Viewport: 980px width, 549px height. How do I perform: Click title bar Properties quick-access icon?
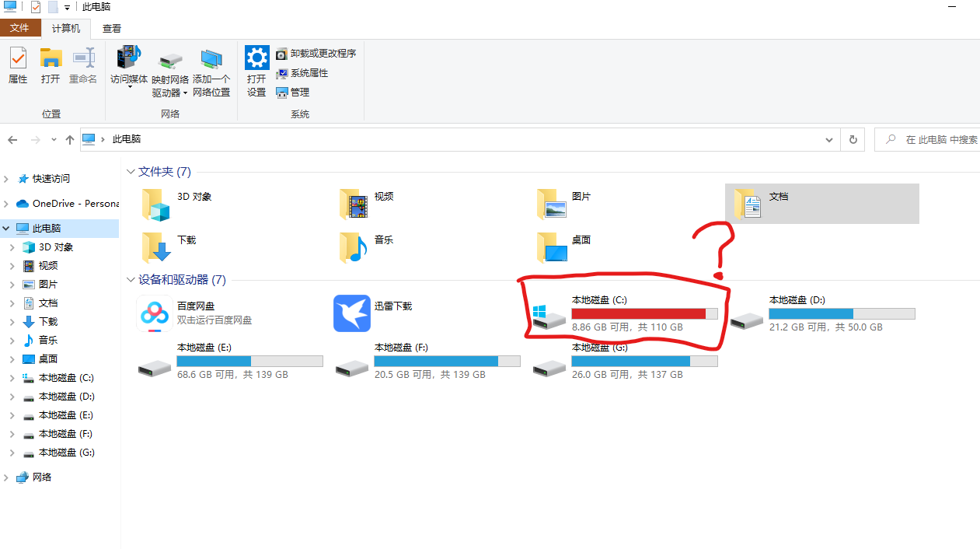pos(36,7)
